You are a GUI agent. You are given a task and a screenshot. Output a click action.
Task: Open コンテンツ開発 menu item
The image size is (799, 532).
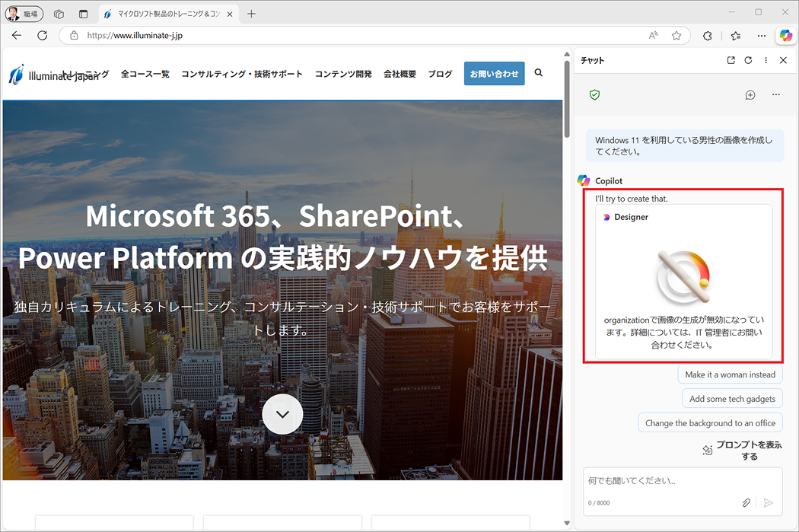click(343, 74)
